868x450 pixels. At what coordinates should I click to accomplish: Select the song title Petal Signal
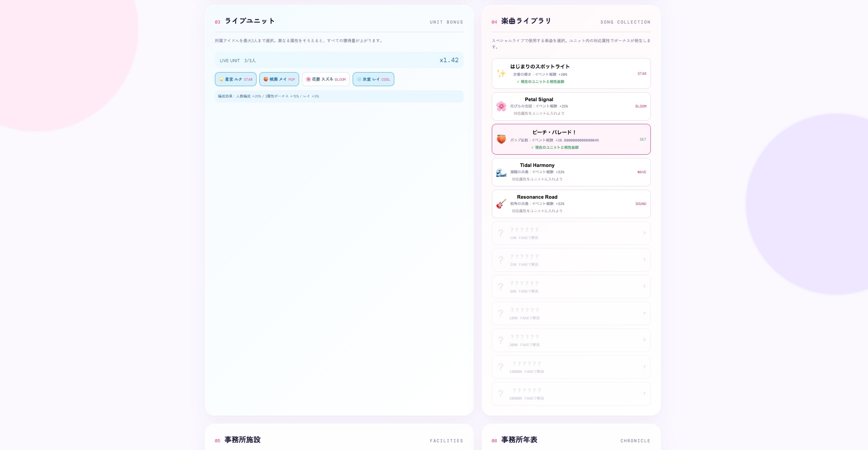pos(539,99)
